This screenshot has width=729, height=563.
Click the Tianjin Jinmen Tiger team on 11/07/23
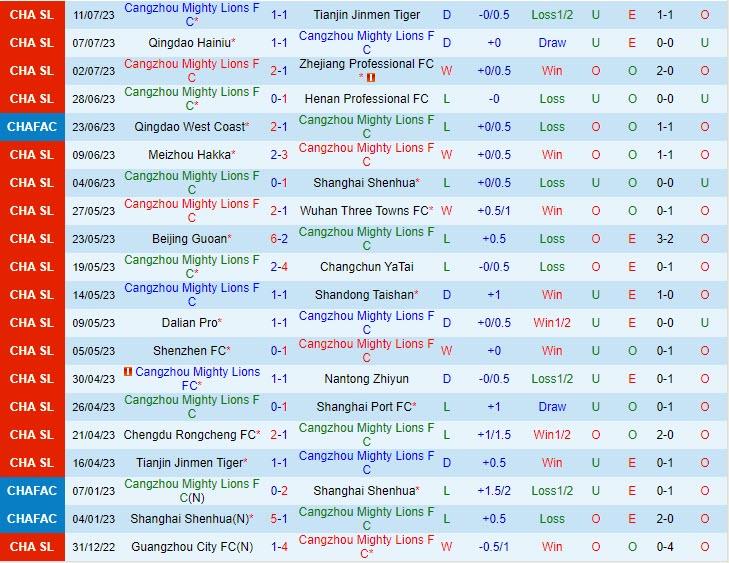[x=366, y=15]
